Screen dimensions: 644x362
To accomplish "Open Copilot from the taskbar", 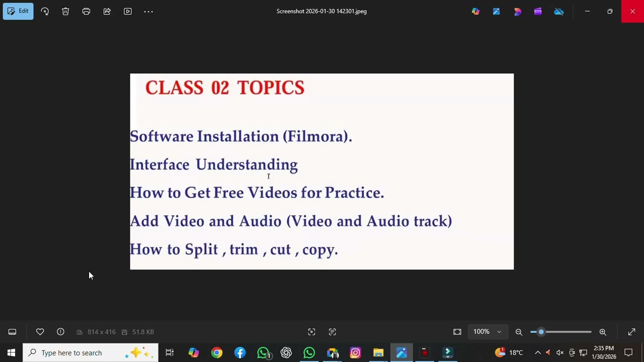I will point(194,352).
